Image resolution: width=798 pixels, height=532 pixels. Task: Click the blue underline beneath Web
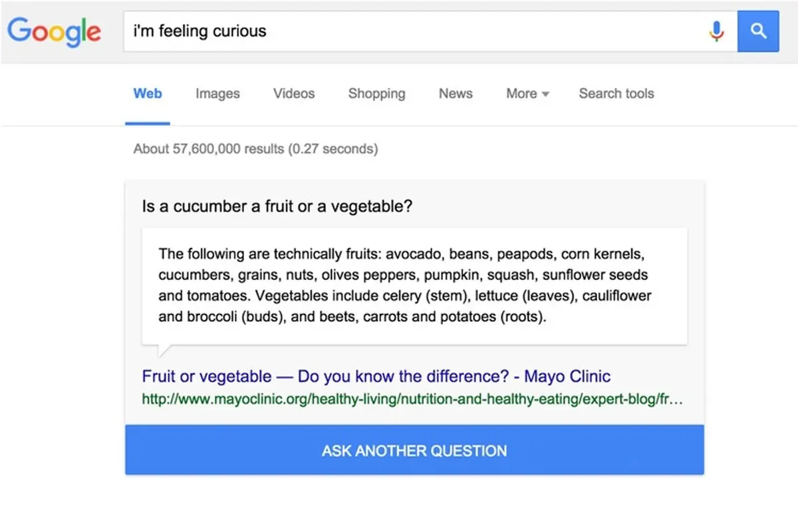click(x=148, y=123)
